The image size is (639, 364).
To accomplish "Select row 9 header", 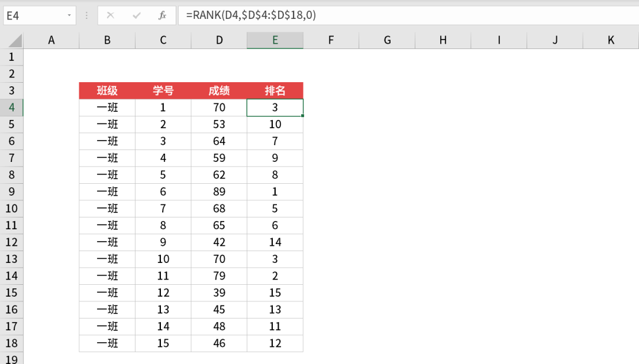I will tap(11, 191).
